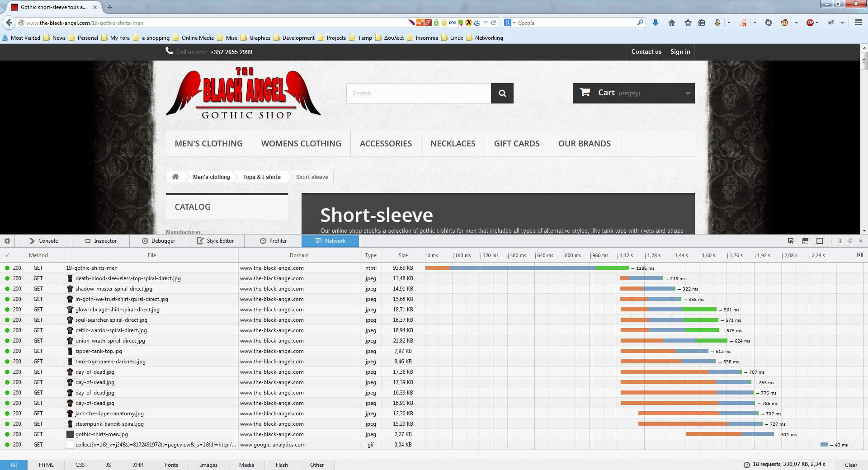Screen dimensions: 868x470
Task: Filter requests by JS
Action: [108, 465]
